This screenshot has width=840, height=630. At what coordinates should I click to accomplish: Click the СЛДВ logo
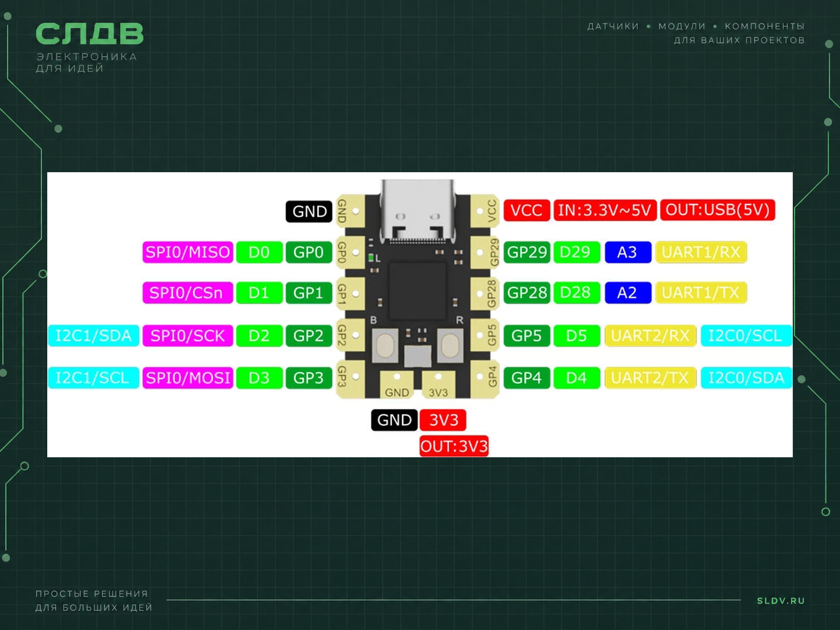coord(89,34)
